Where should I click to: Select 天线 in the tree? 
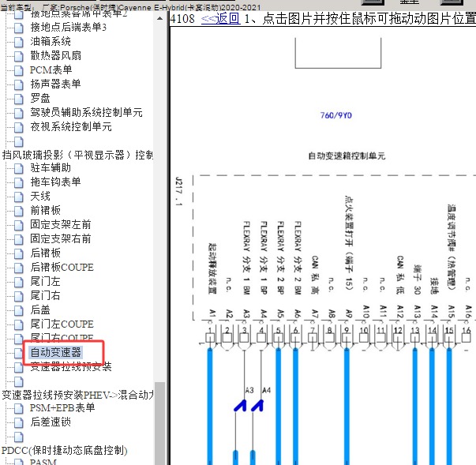(x=40, y=197)
